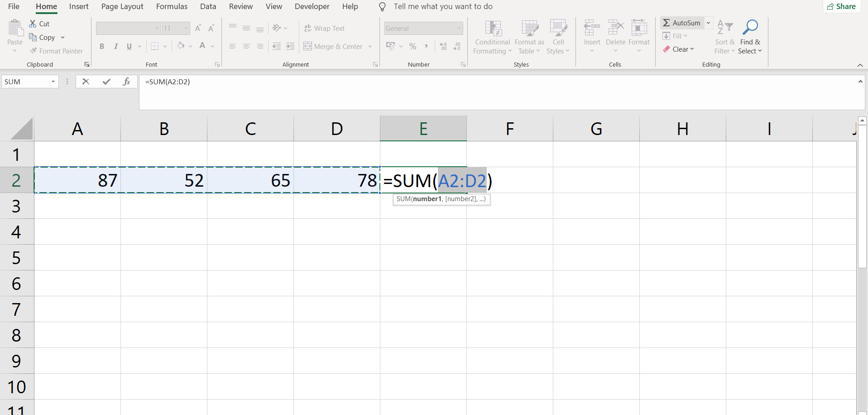This screenshot has width=868, height=415.
Task: Open the font size dropdown
Action: [186, 28]
